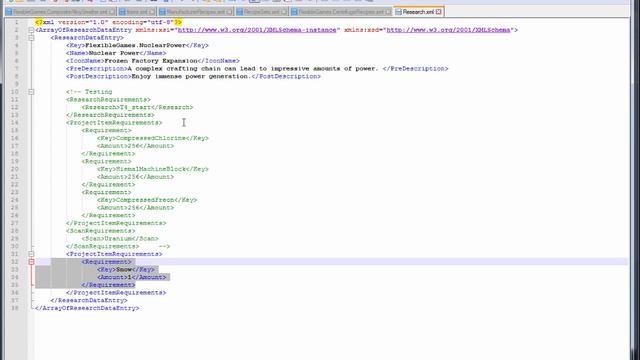Switch to the Research.xml tab
Viewport: 640px width, 360px height.
click(418, 12)
